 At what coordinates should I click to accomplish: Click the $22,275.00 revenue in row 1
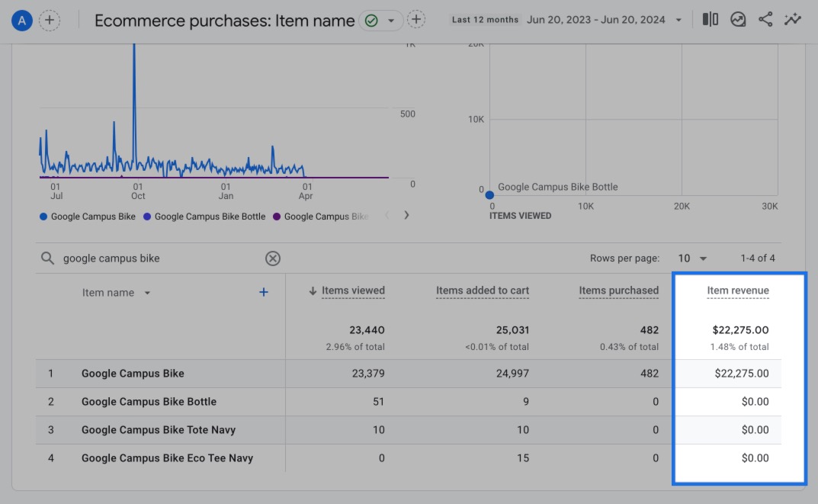coord(741,374)
